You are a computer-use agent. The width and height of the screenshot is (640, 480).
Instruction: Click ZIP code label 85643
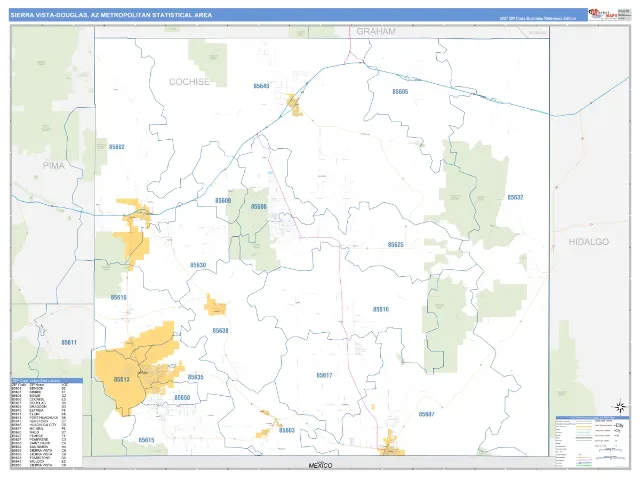(261, 86)
